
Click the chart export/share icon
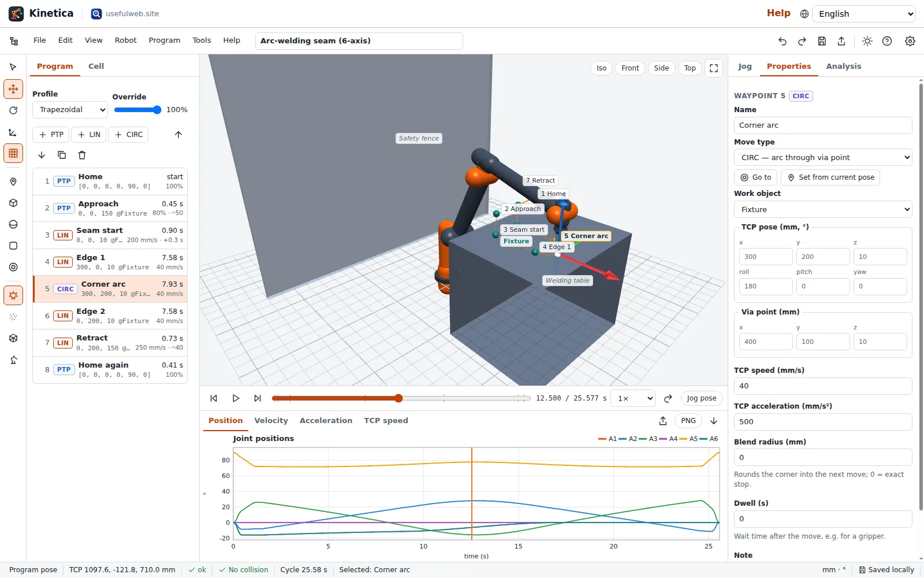point(663,421)
